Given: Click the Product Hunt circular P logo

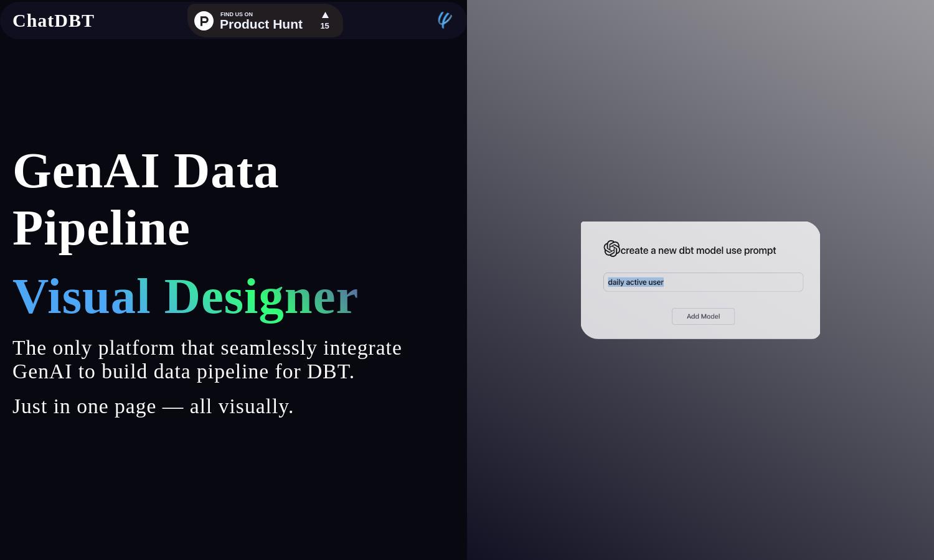Looking at the screenshot, I should point(204,21).
